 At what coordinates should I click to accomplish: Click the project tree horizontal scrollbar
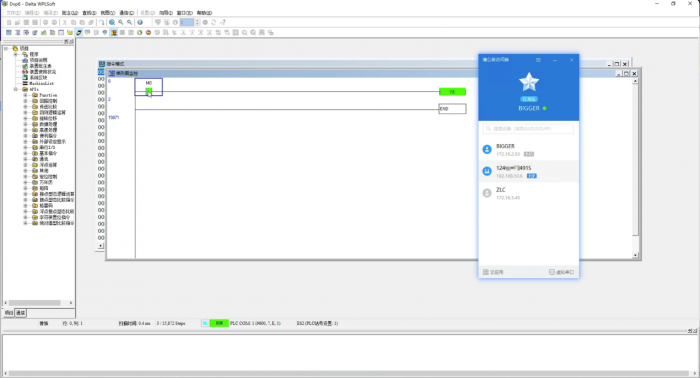coord(38,303)
